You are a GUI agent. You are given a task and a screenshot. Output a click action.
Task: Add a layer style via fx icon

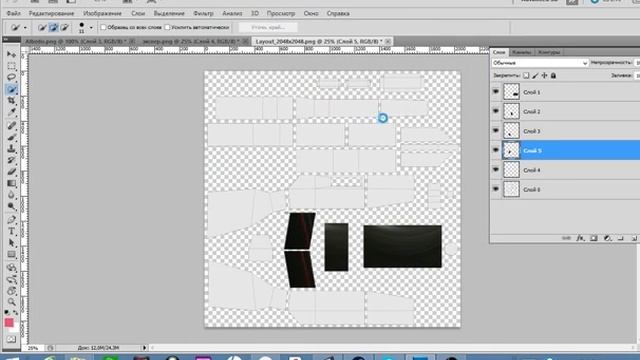pyautogui.click(x=580, y=238)
